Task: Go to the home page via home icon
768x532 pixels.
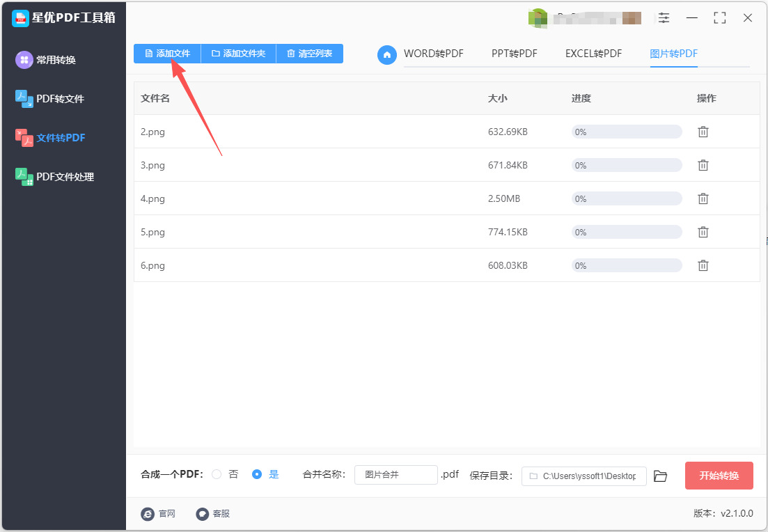Action: point(387,54)
